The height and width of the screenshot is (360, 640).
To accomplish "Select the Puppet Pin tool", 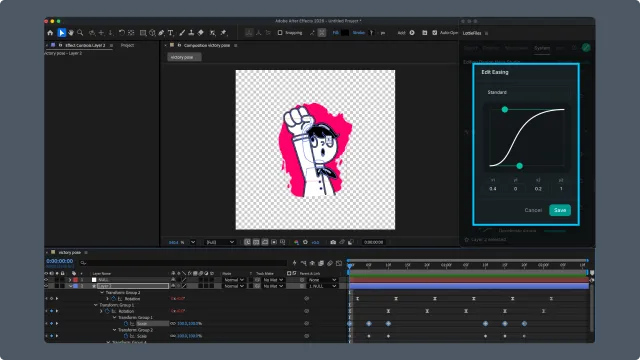I will coord(223,33).
